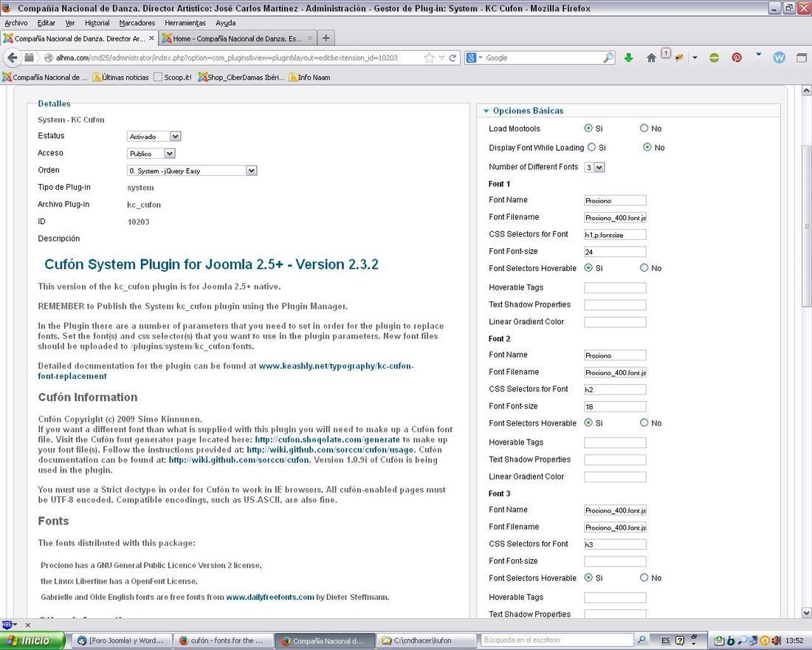This screenshot has width=812, height=650.
Task: Click the desktop search magnifier icon
Action: pos(641,640)
